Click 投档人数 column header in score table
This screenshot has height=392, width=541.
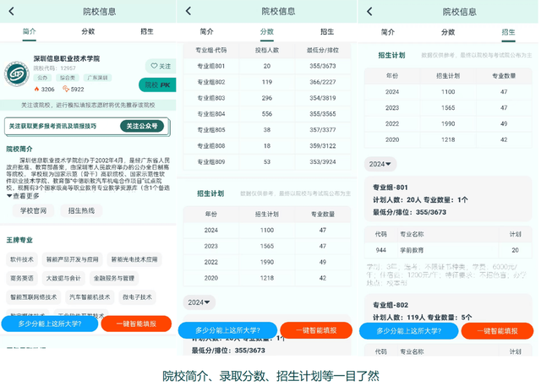point(267,51)
